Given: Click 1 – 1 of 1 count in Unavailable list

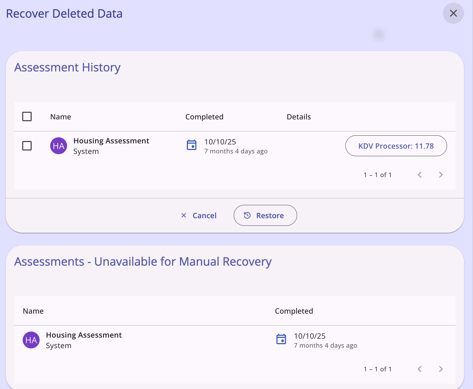Looking at the screenshot, I should click(378, 369).
